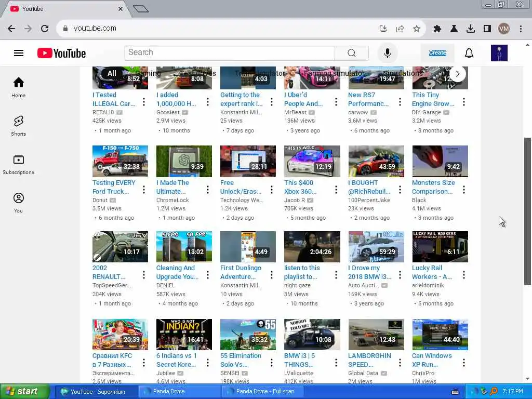Screen dimensions: 532x399
Task: Open the You section in sidebar
Action: [18, 203]
